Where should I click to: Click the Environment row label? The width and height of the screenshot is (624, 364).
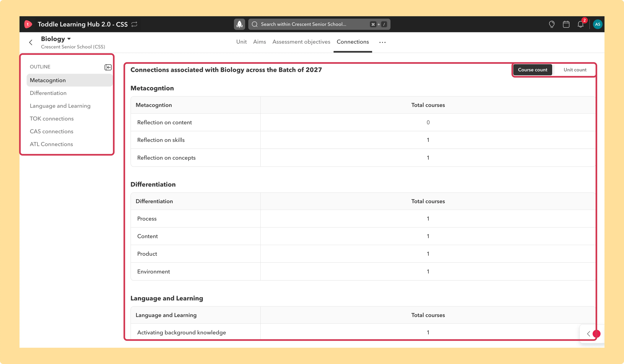click(154, 272)
